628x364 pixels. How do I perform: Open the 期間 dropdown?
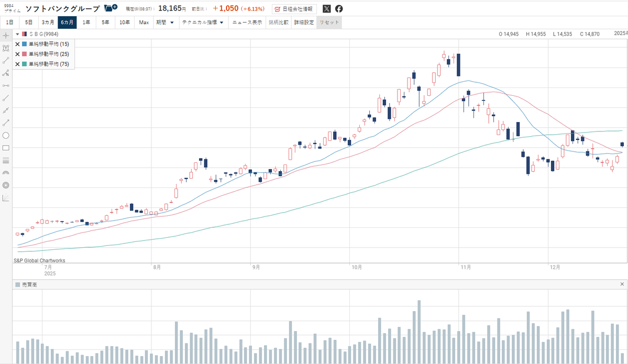point(164,23)
